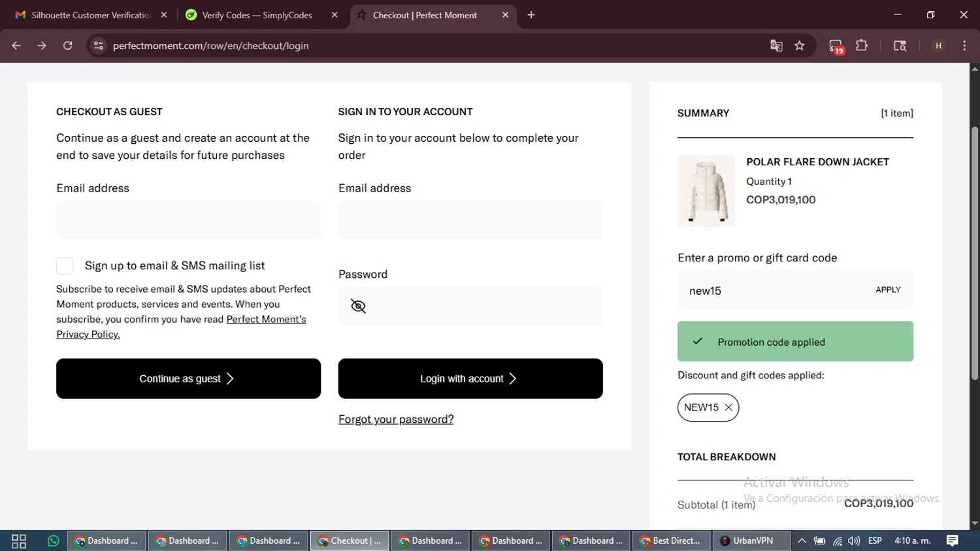This screenshot has height=551, width=980.
Task: Open the extension icon with red 19 badge
Action: 836,46
